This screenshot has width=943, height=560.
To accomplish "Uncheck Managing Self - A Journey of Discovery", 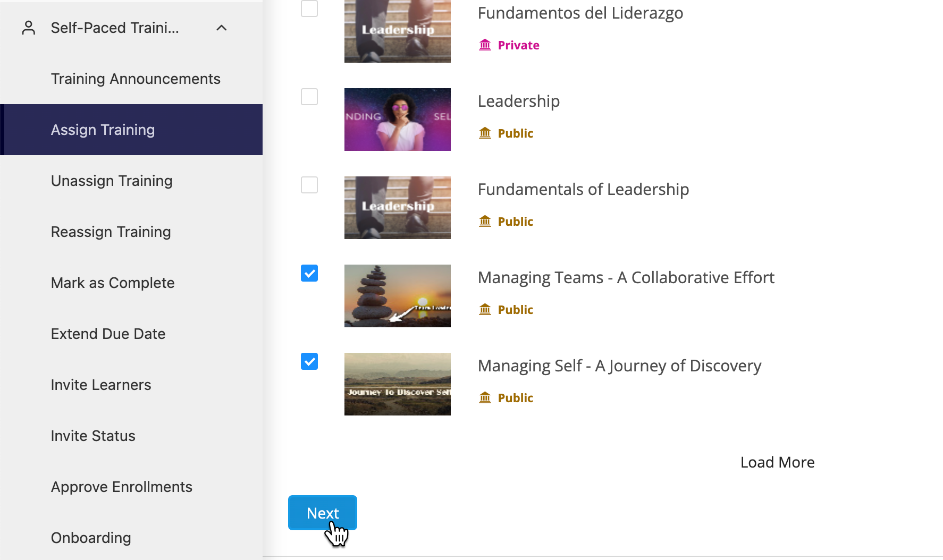I will 309,361.
